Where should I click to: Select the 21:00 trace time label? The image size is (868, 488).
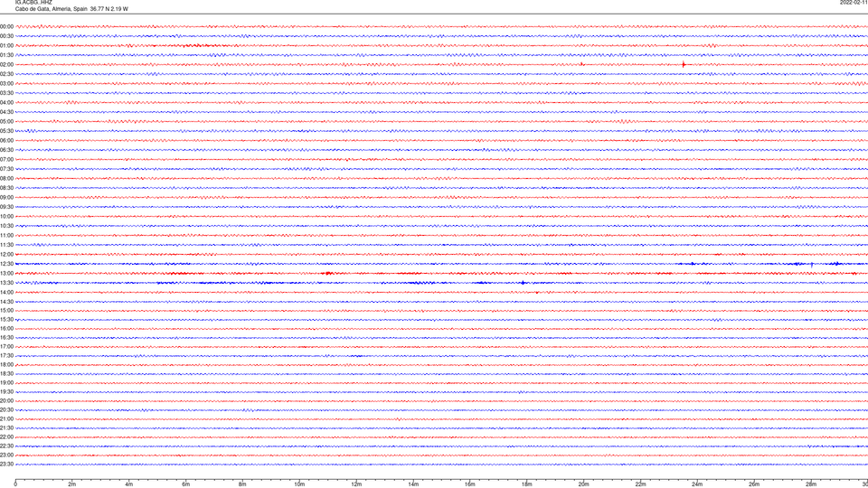[x=6, y=418]
